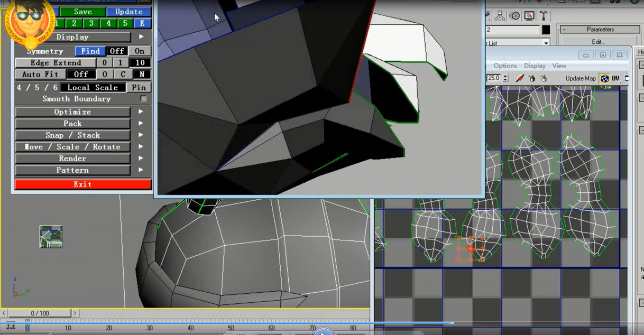Turn Symmetry On
This screenshot has height=335, width=644.
139,51
